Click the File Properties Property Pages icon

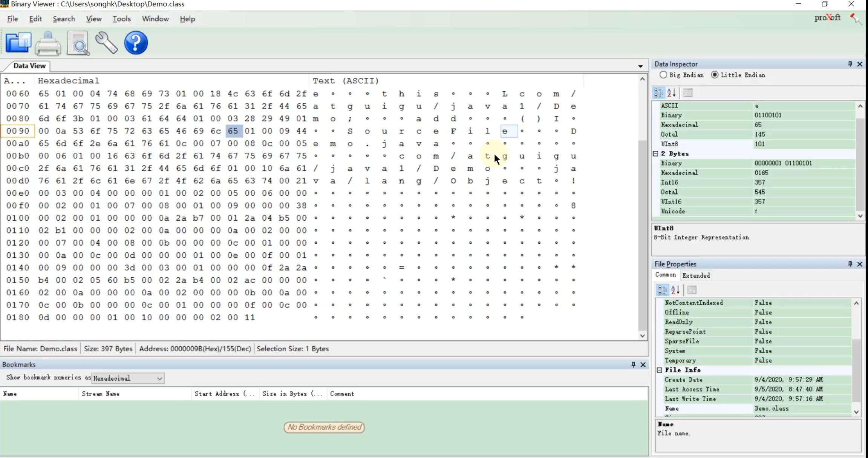click(x=692, y=290)
